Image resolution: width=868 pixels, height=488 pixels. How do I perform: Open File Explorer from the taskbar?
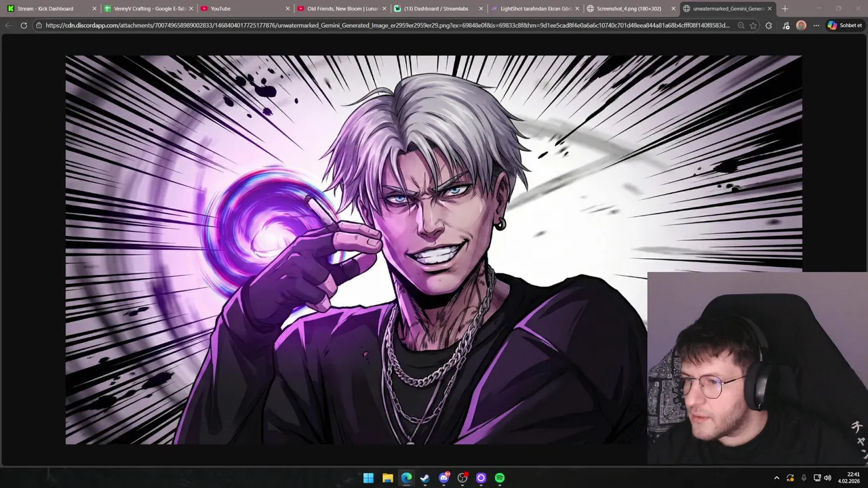(x=387, y=478)
